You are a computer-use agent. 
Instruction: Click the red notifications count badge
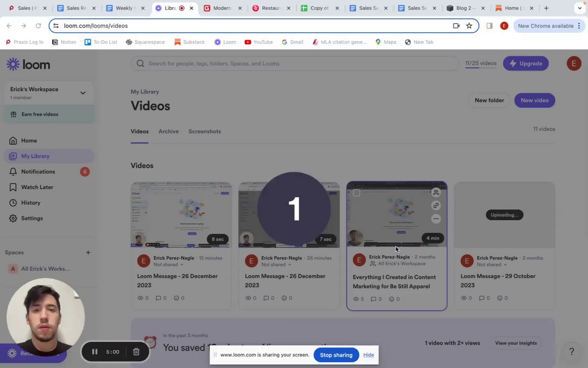pos(85,172)
